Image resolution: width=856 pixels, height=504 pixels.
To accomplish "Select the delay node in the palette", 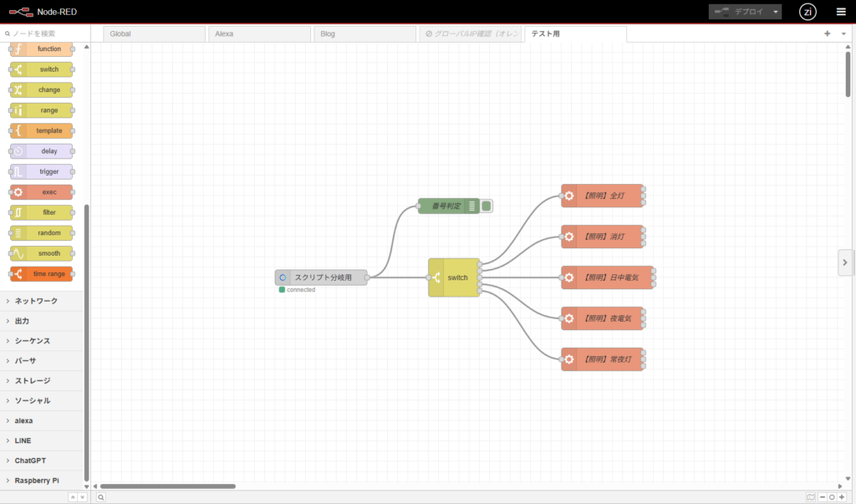I will [x=42, y=151].
